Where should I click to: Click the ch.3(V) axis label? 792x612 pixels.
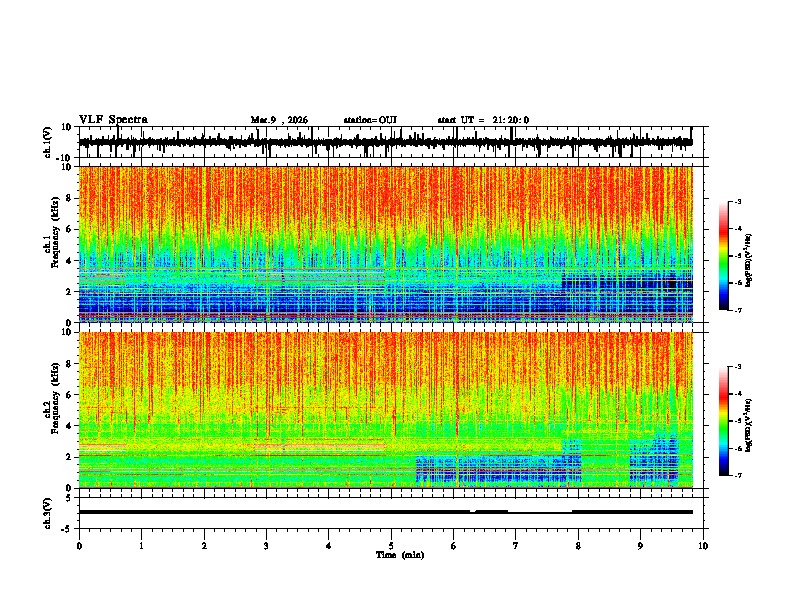[x=48, y=513]
